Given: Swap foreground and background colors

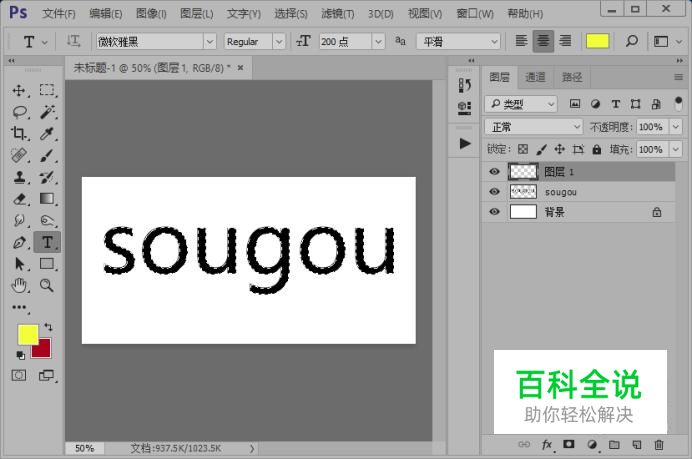Looking at the screenshot, I should point(48,327).
